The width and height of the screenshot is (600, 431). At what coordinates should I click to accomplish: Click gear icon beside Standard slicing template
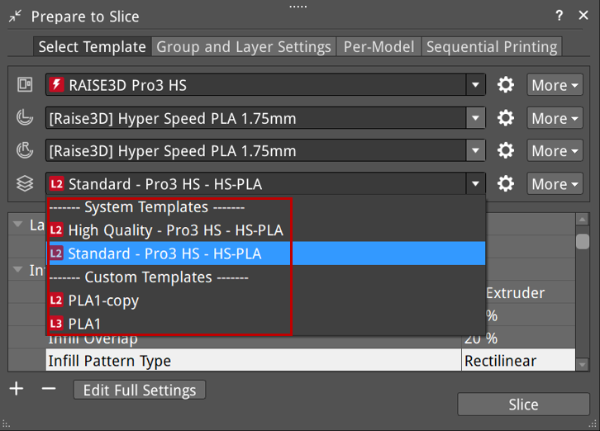506,184
